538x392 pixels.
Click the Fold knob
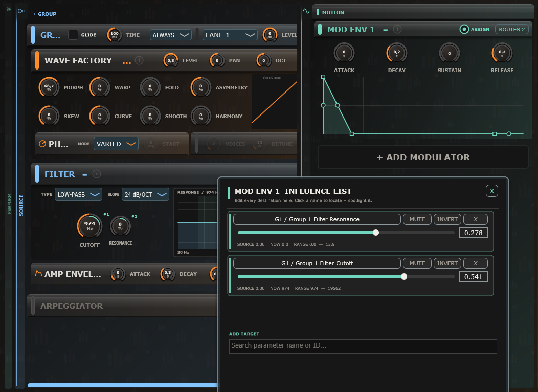coord(150,87)
